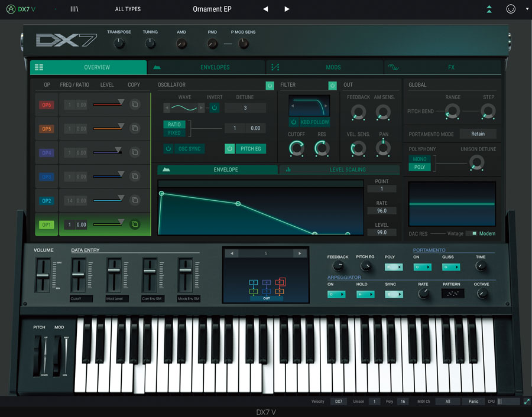The height and width of the screenshot is (417, 532).
Task: Select previous algorithm in display
Action: point(232,253)
